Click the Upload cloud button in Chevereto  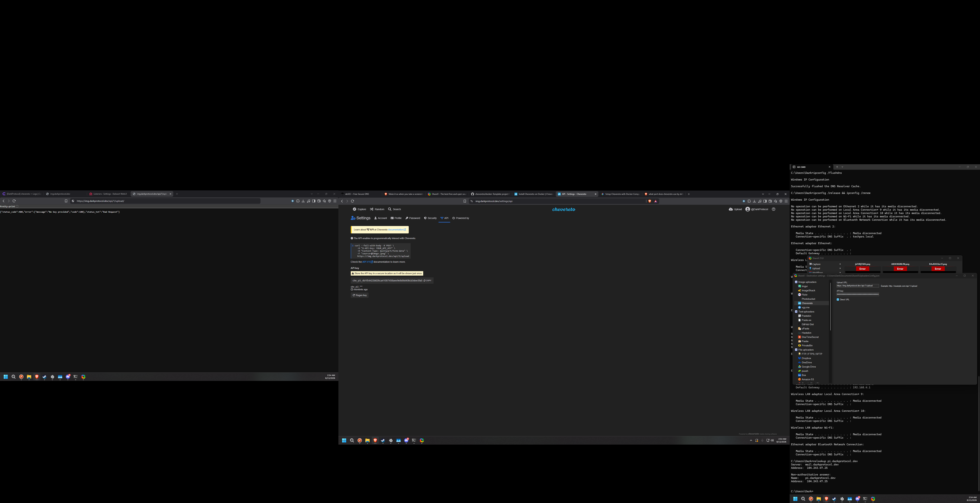(735, 209)
